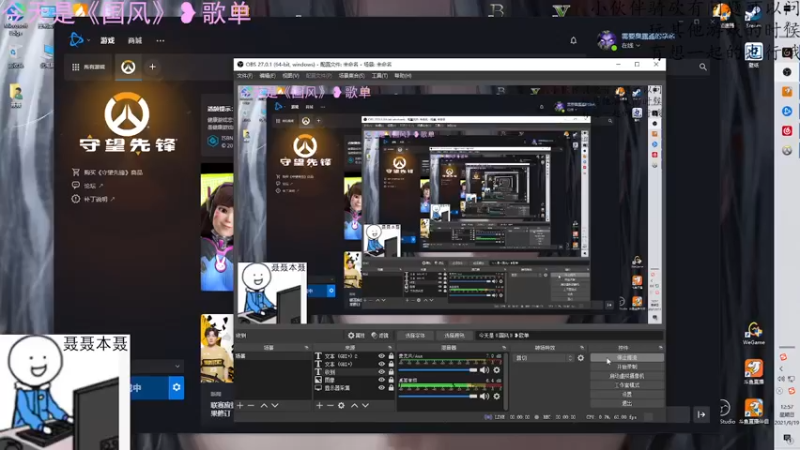The height and width of the screenshot is (450, 800).
Task: Open 所有游戏 all games view
Action: pyautogui.click(x=89, y=67)
